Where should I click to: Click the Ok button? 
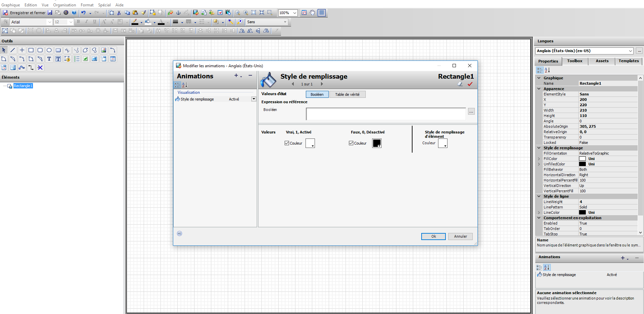click(x=433, y=236)
